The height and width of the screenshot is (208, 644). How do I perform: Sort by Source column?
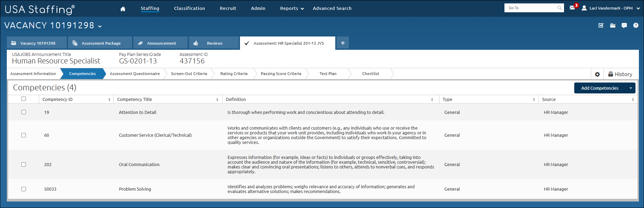pos(633,100)
